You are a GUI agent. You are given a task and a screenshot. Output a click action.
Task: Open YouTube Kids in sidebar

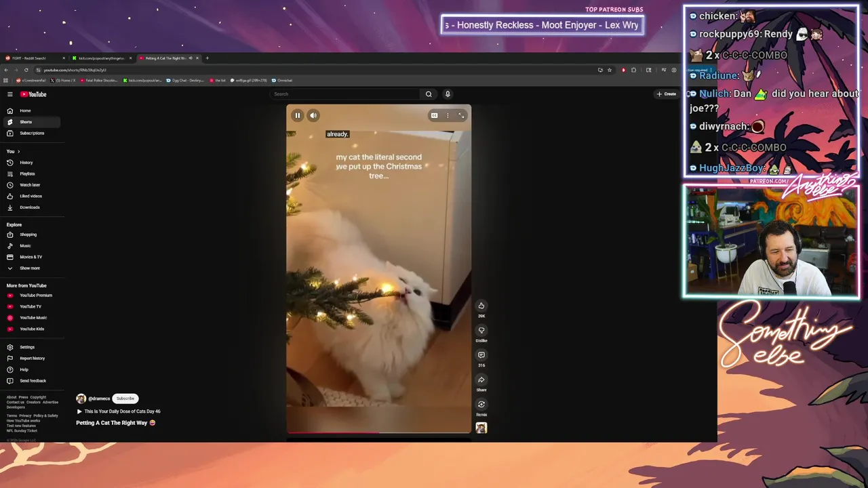tap(33, 329)
